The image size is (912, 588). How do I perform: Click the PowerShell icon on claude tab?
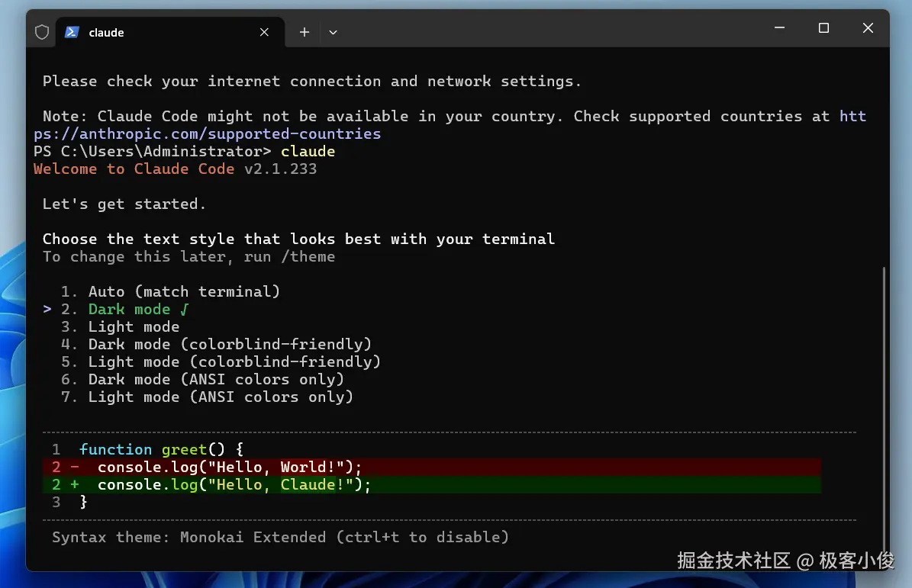coord(72,32)
